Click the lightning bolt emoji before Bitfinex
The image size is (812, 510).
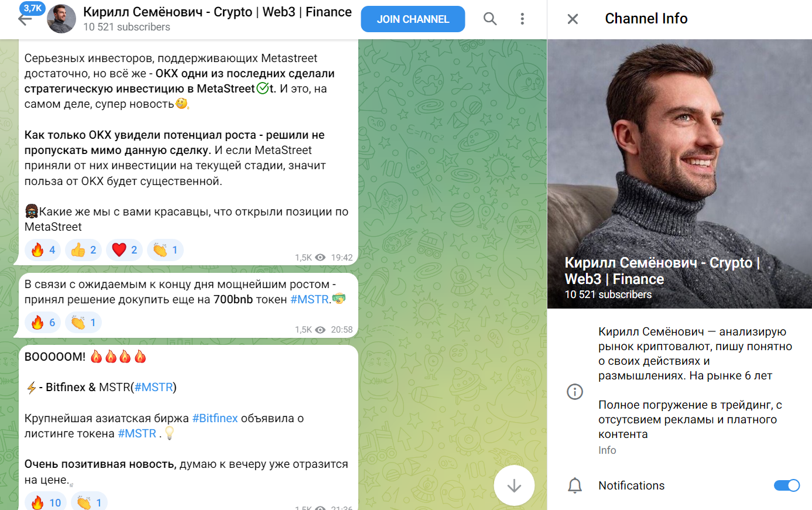pos(31,387)
